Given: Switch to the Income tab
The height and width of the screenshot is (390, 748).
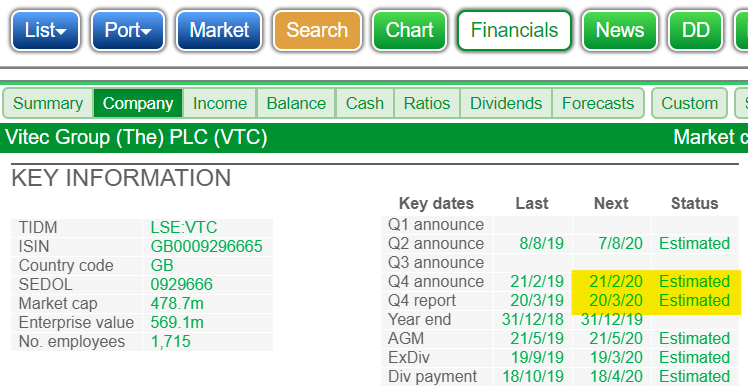Looking at the screenshot, I should click(x=220, y=103).
